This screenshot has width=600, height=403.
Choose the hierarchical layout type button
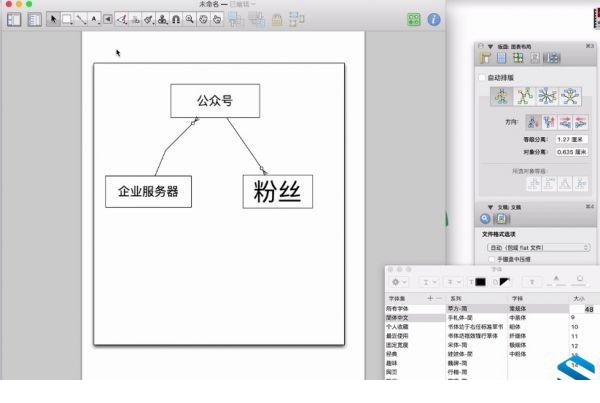pyautogui.click(x=502, y=96)
